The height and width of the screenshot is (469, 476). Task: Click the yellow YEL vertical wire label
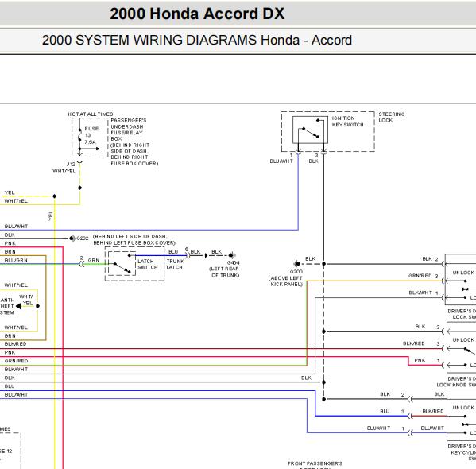pos(51,215)
